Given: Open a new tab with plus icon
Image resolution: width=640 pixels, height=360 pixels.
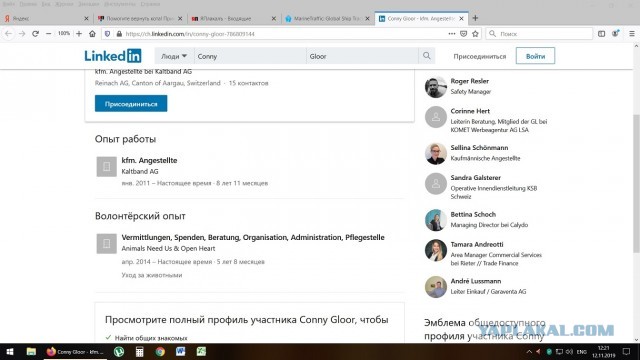Looking at the screenshot, I should click(x=475, y=18).
